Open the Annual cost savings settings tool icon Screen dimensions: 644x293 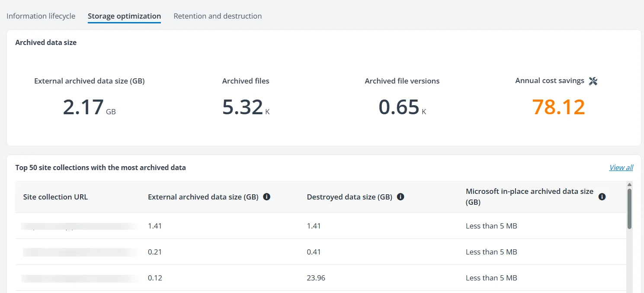pyautogui.click(x=593, y=81)
